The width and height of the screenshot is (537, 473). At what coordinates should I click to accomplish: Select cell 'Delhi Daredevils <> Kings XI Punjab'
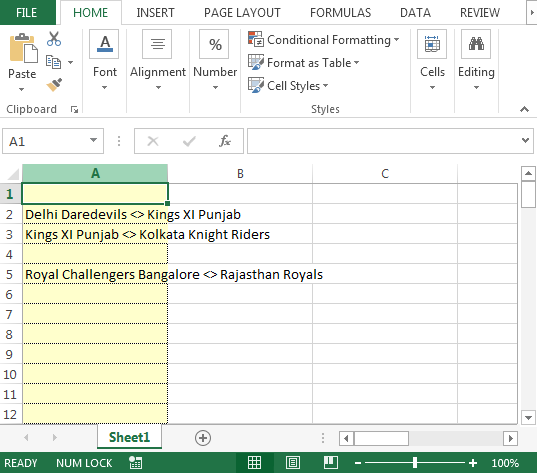[95, 214]
